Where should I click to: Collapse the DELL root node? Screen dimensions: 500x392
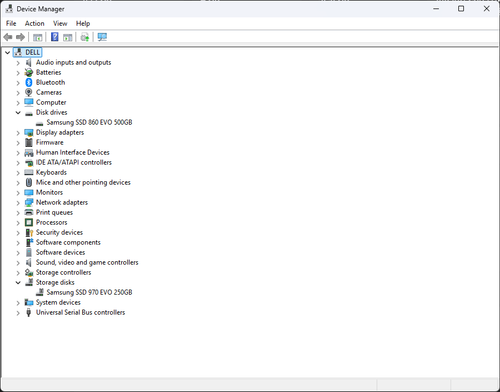tap(7, 52)
